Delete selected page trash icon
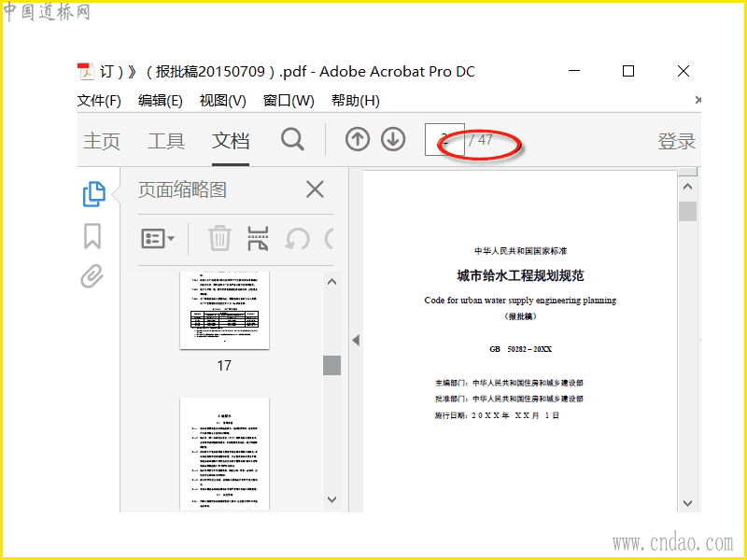747x560 pixels. (x=219, y=238)
